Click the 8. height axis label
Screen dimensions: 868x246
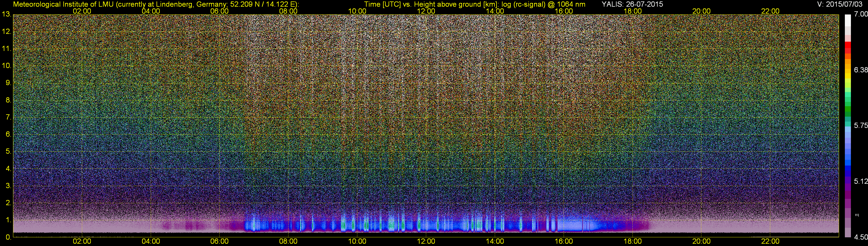coord(8,100)
